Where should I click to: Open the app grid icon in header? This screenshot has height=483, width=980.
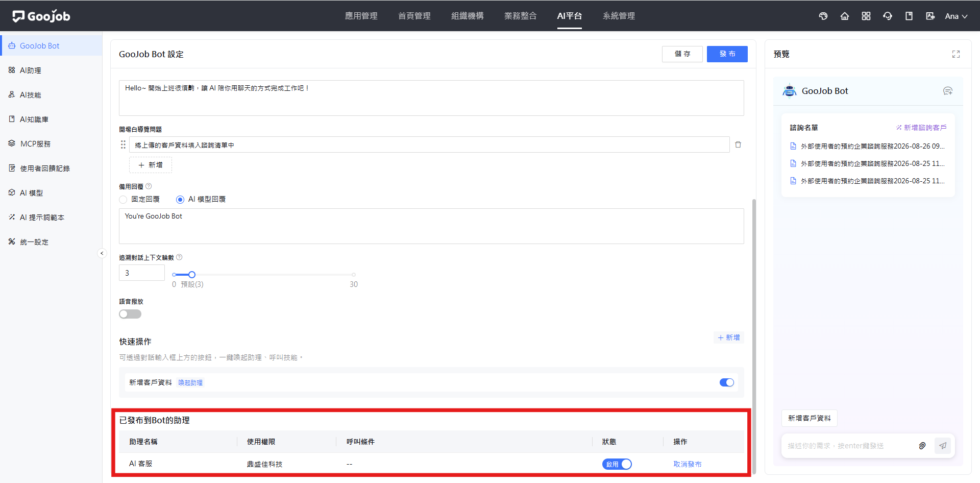(866, 16)
